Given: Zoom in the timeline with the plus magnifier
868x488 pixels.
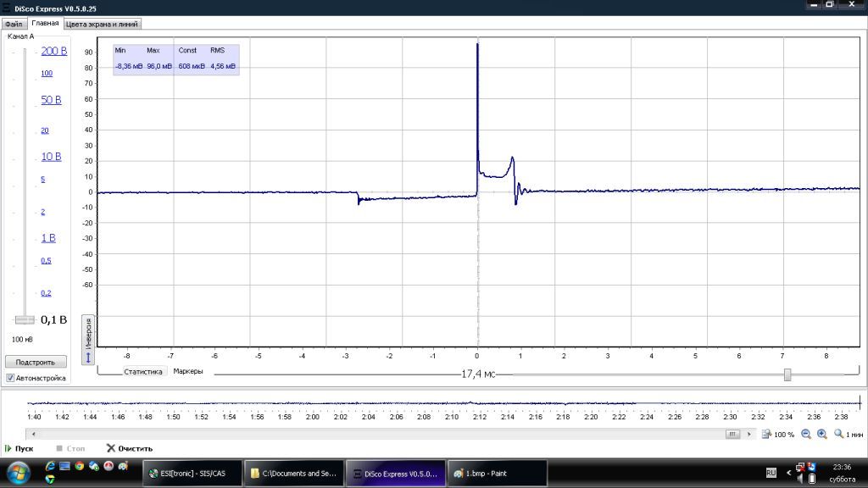Looking at the screenshot, I should (822, 435).
